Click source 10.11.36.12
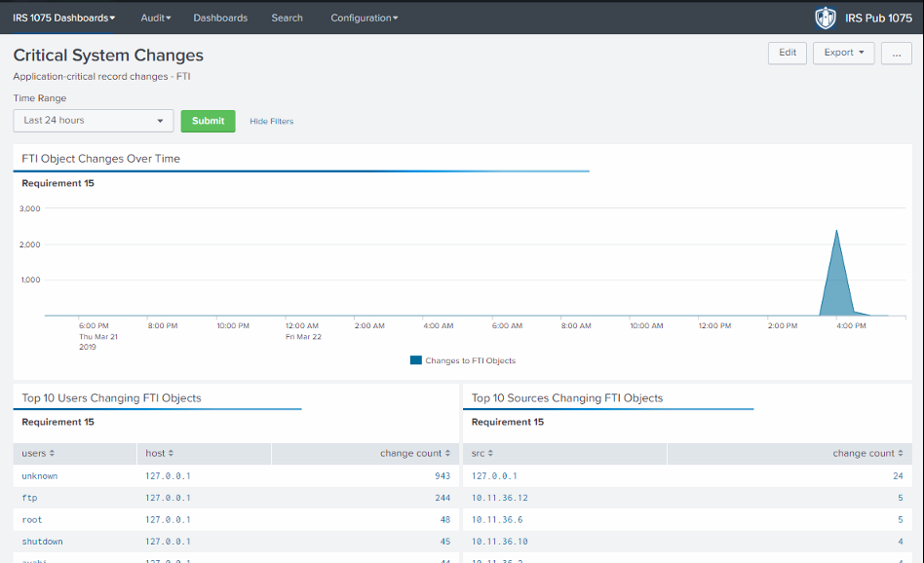 tap(500, 498)
